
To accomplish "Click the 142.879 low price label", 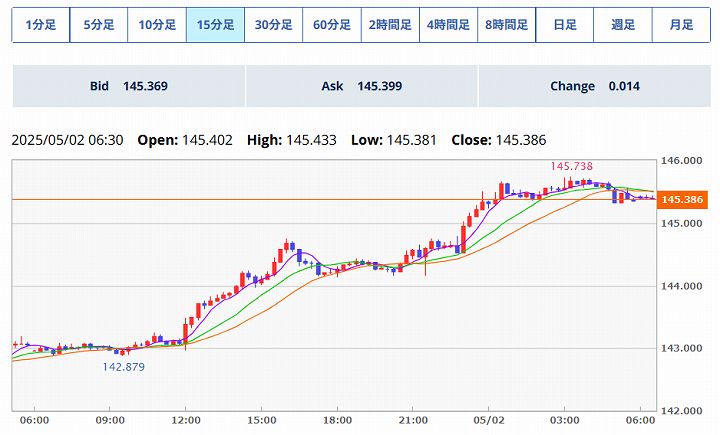I will pyautogui.click(x=124, y=367).
